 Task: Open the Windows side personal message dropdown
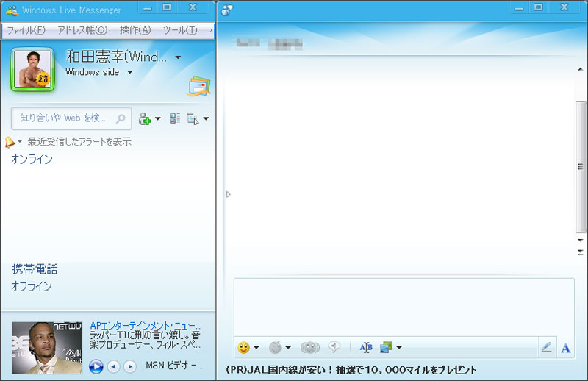(130, 72)
